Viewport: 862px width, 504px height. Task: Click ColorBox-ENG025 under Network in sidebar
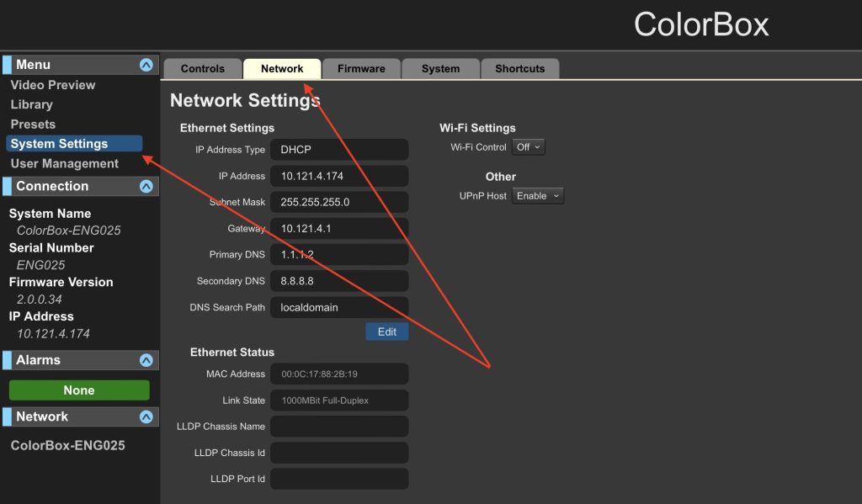[x=67, y=445]
